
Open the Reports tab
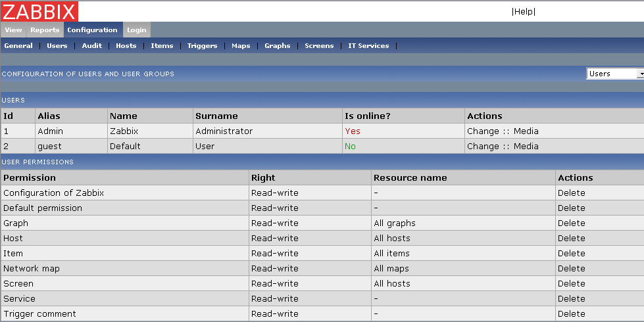(x=45, y=30)
